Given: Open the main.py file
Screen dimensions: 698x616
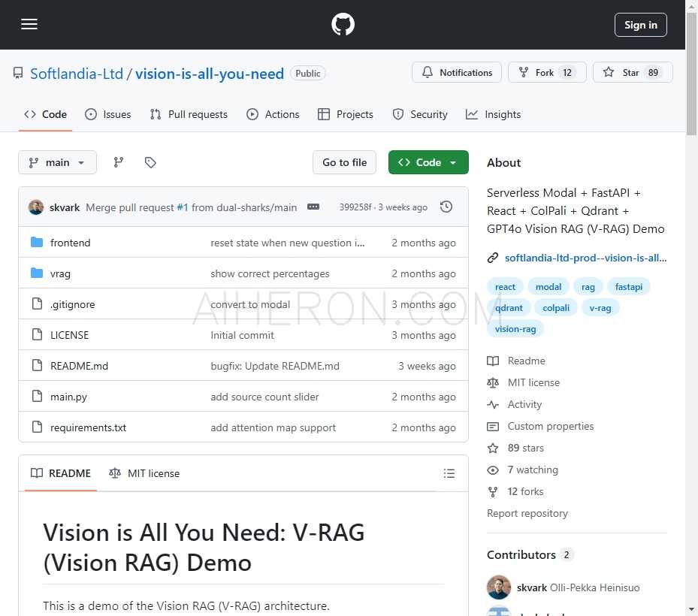Looking at the screenshot, I should click(68, 397).
